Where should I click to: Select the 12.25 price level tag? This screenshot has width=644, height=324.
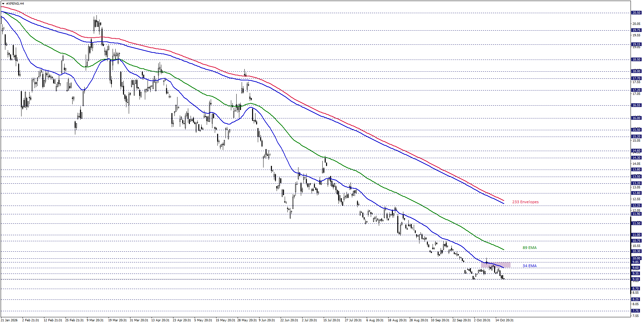(x=636, y=206)
